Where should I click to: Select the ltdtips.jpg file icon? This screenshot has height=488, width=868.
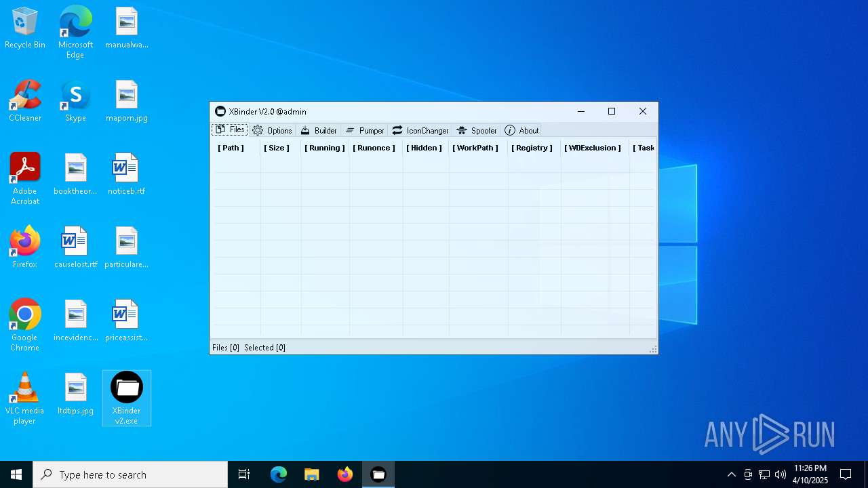(x=76, y=394)
